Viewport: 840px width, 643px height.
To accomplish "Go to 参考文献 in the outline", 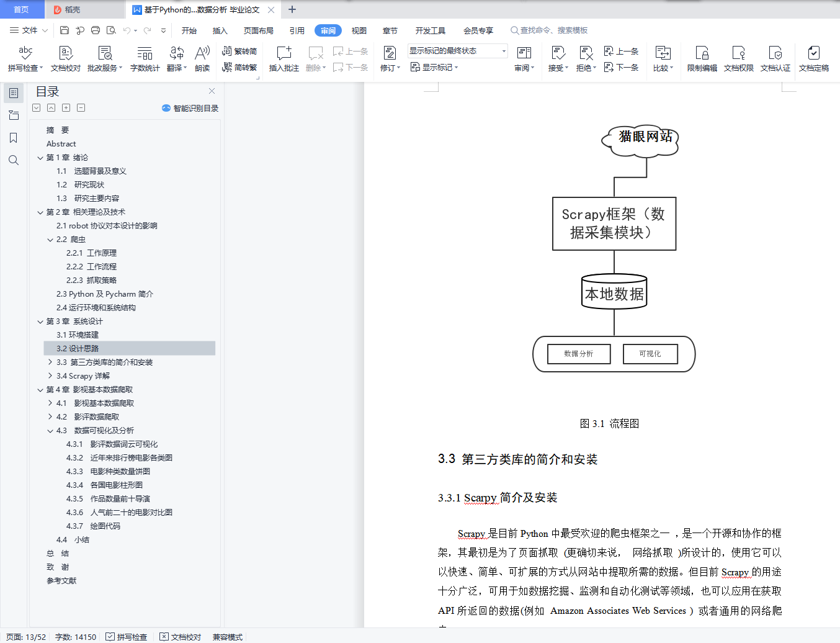I will click(x=61, y=581).
